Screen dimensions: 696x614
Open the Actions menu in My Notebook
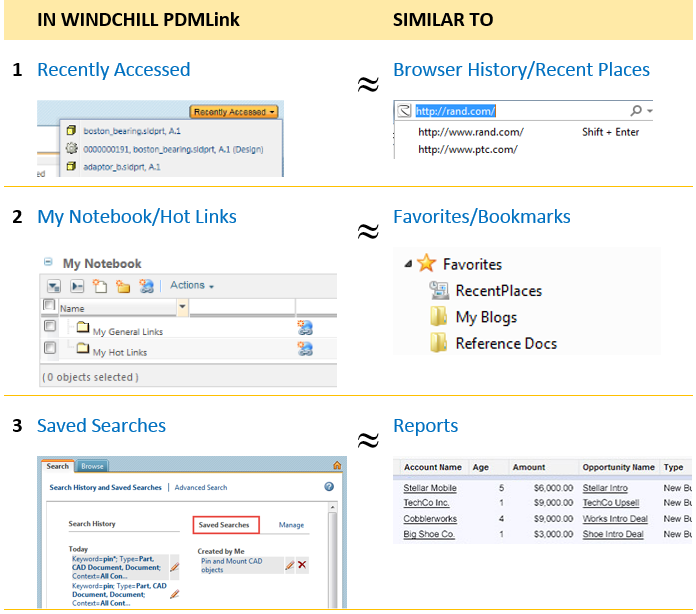point(191,286)
